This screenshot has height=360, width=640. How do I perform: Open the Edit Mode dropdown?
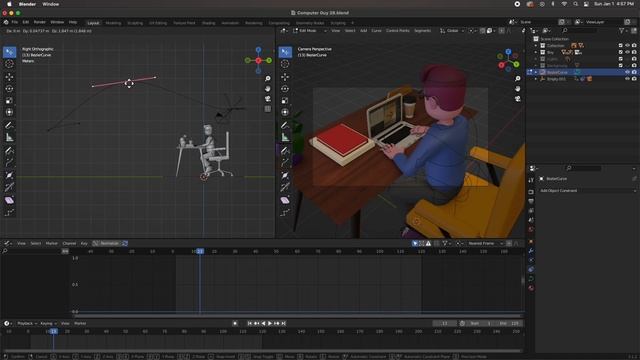(x=310, y=31)
